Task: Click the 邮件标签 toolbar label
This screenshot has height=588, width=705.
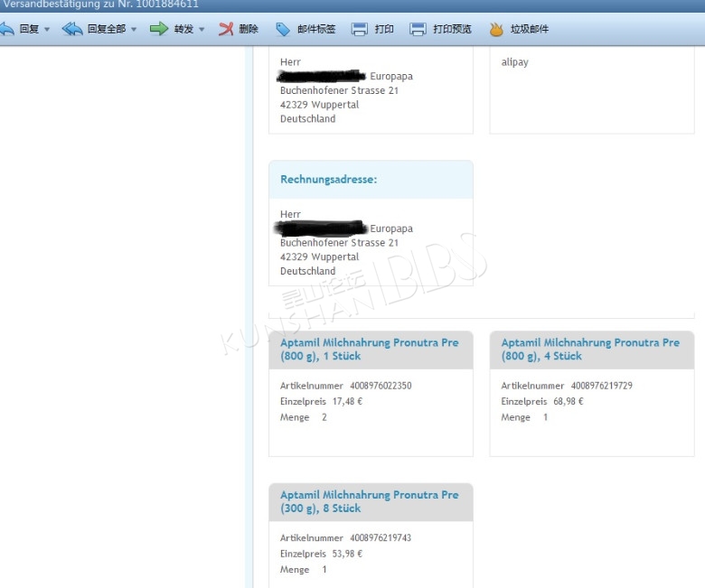Action: [316, 29]
